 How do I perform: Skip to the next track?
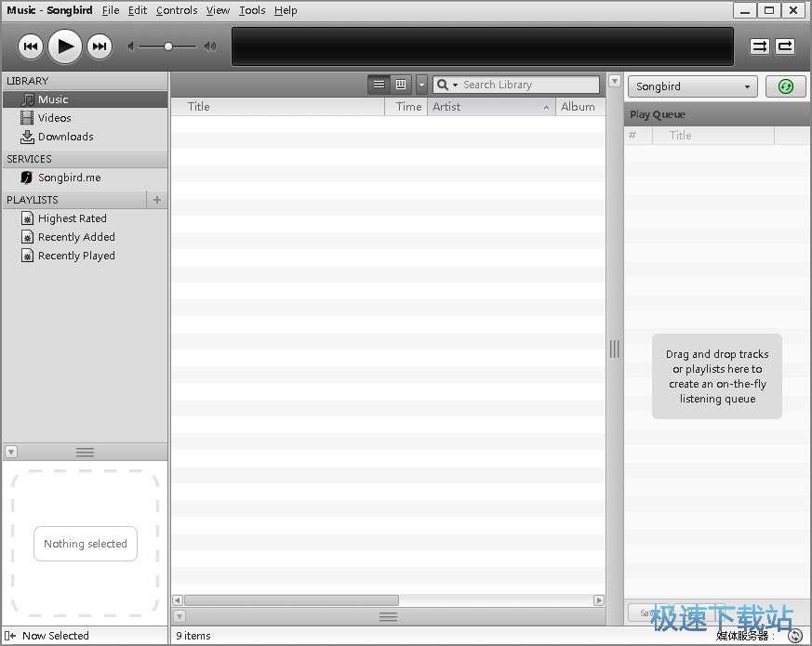pyautogui.click(x=99, y=46)
